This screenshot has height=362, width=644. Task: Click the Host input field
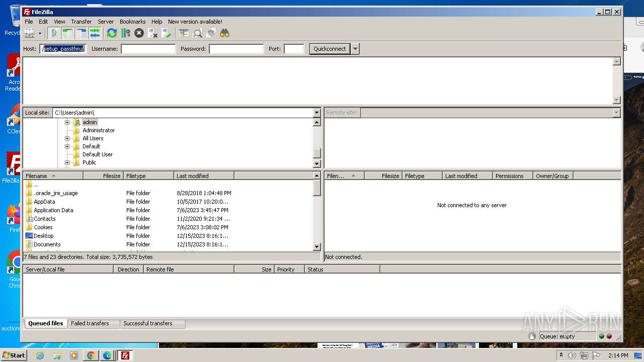[63, 49]
